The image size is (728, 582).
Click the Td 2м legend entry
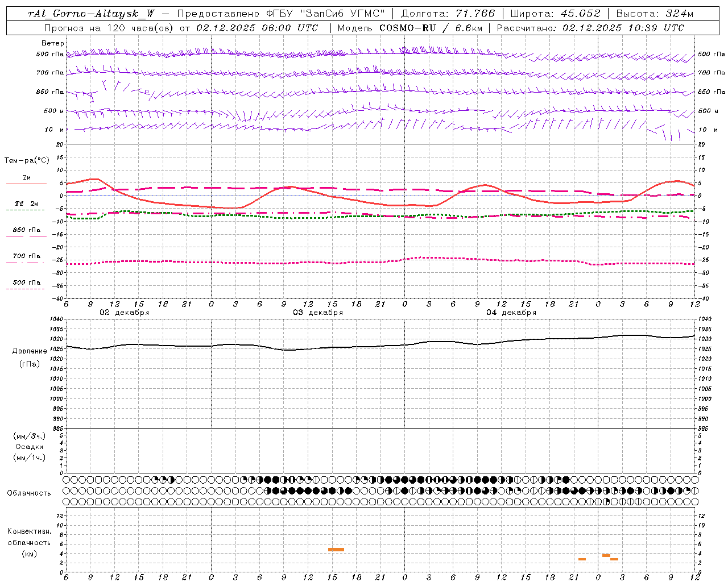click(26, 203)
